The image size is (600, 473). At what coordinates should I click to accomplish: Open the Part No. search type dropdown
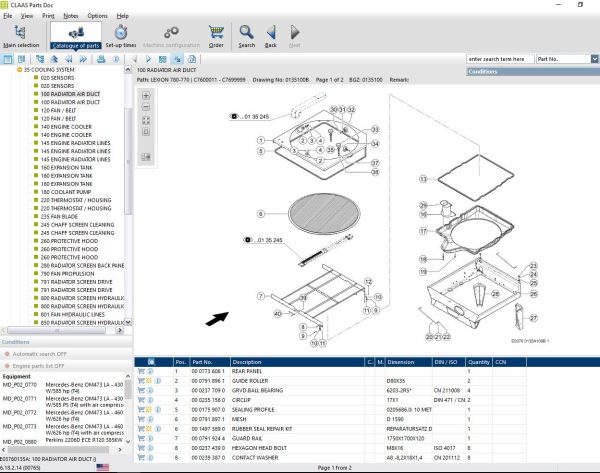point(594,59)
